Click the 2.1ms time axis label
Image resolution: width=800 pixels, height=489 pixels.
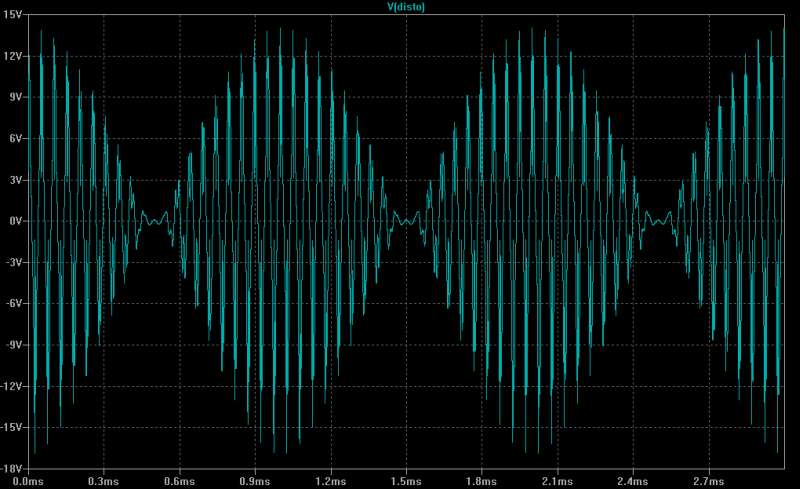click(558, 481)
